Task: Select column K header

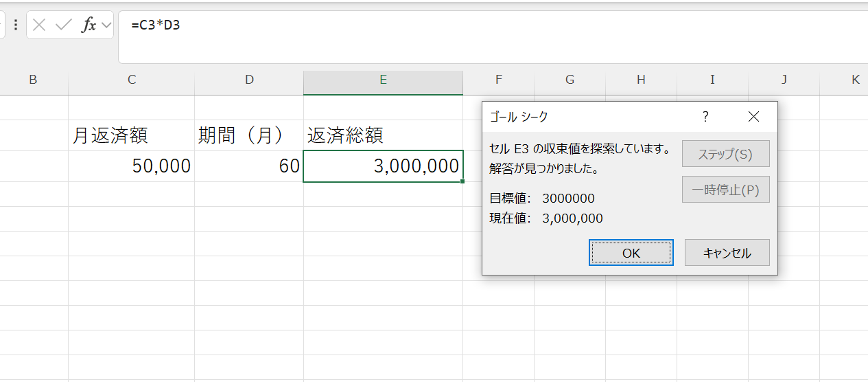Action: (845, 80)
